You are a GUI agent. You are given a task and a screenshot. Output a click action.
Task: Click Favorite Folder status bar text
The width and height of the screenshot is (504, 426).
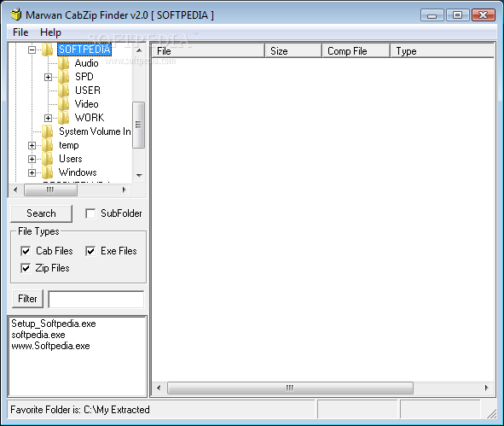tap(80, 410)
